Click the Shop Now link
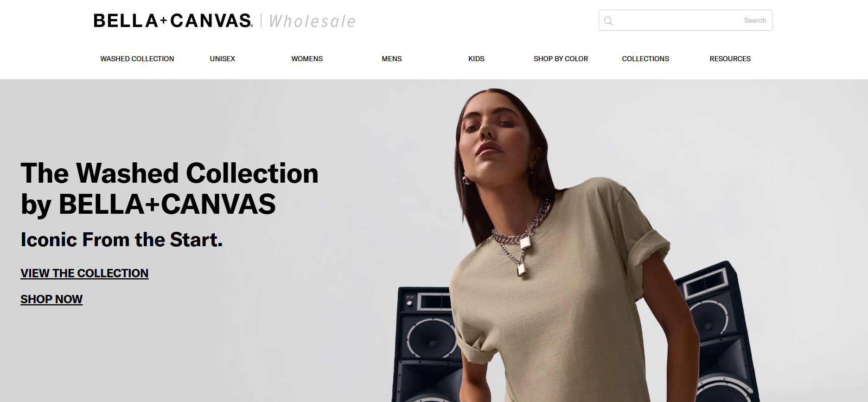 coord(51,300)
